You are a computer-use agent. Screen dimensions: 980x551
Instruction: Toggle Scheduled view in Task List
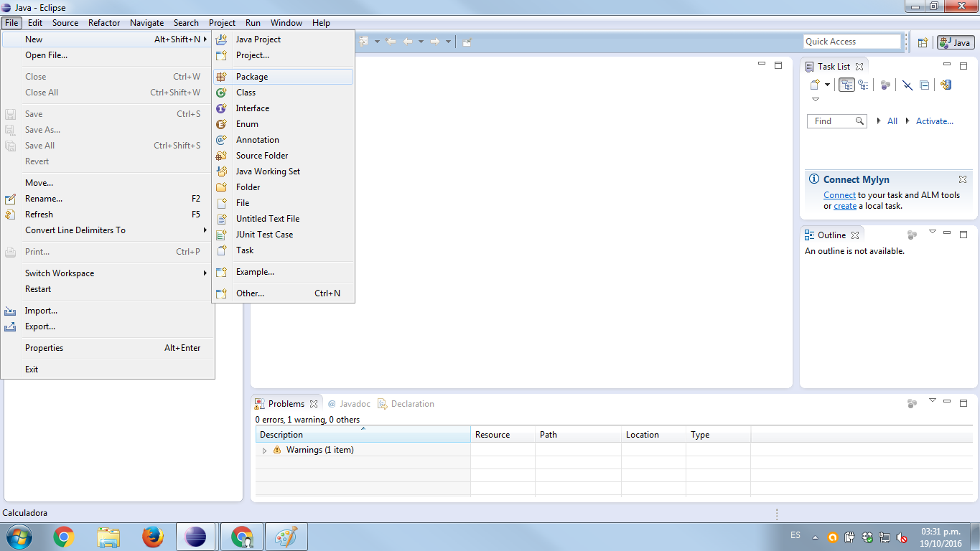coord(863,85)
